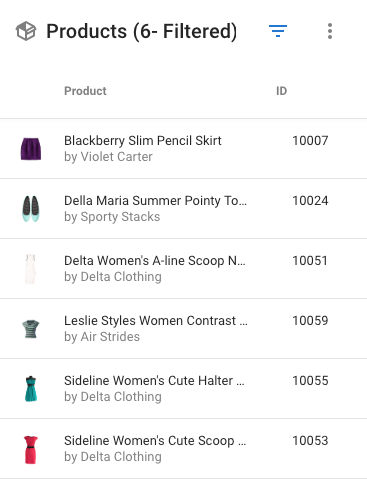Select the striped contrast top thumbnail
367x487 pixels.
tap(31, 329)
